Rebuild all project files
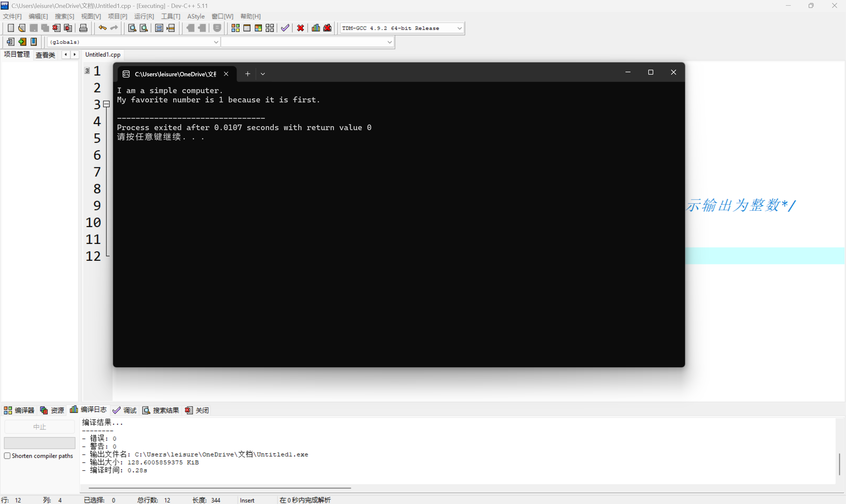Screen dimensions: 846x504 269,28
